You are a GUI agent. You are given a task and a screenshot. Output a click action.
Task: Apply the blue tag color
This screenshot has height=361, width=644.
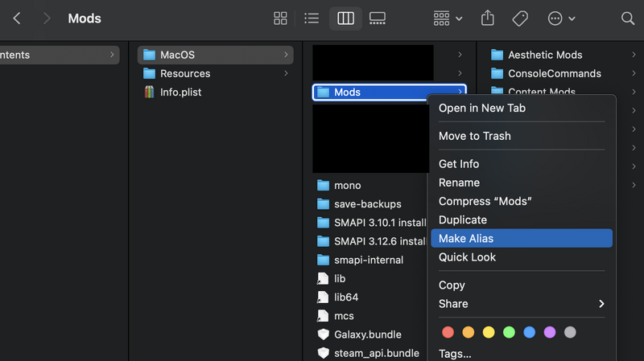530,332
